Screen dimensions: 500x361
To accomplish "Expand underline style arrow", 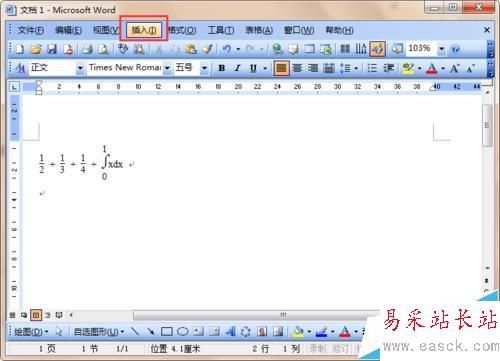I will pyautogui.click(x=265, y=68).
